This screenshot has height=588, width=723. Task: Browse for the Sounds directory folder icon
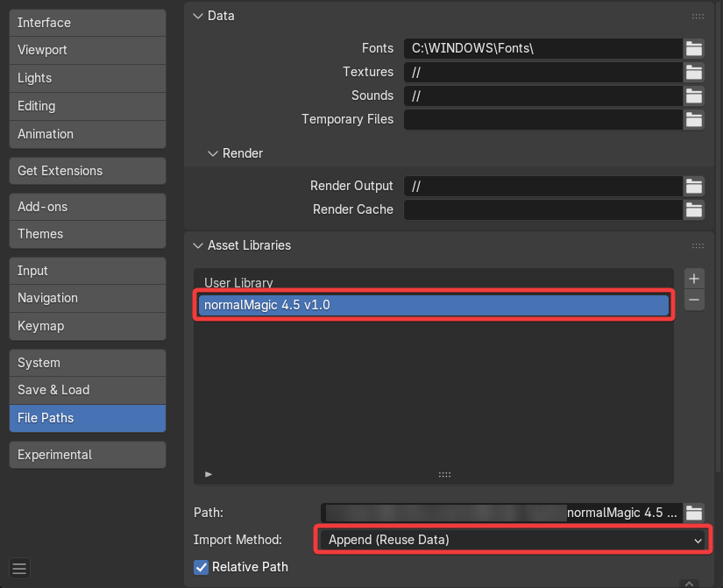(694, 96)
